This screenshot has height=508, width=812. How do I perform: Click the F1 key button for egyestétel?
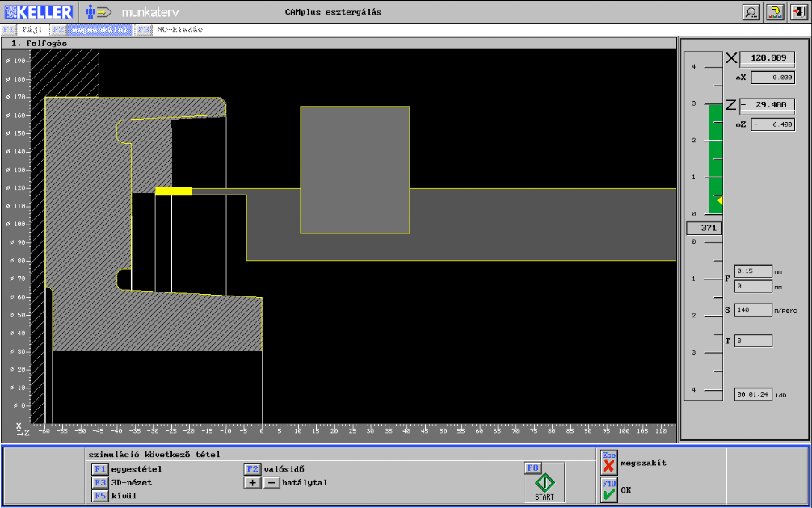(100, 469)
